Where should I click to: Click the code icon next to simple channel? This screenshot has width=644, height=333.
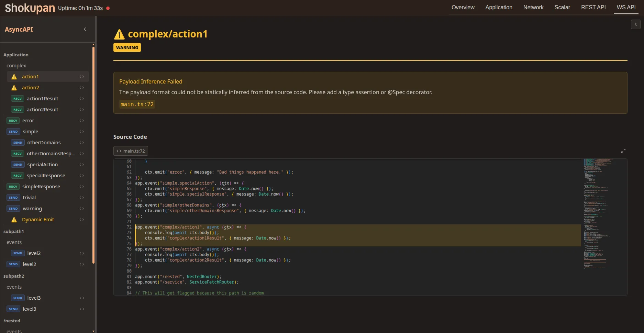[81, 131]
